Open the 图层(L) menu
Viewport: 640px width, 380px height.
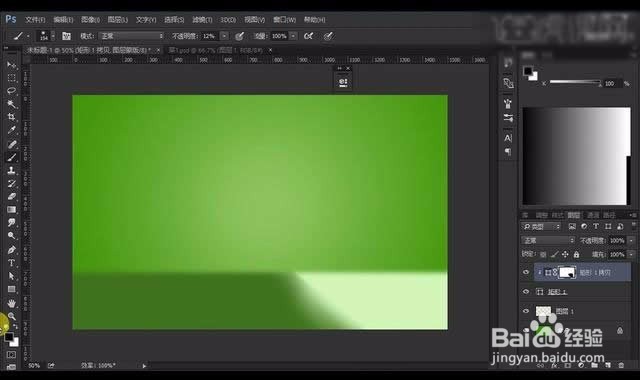tap(118, 20)
